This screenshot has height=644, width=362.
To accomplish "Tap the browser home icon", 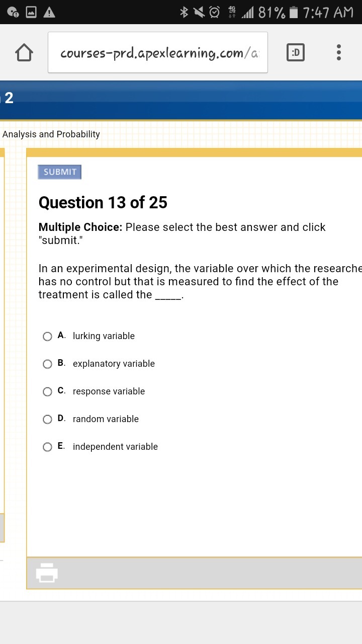I will (x=24, y=53).
